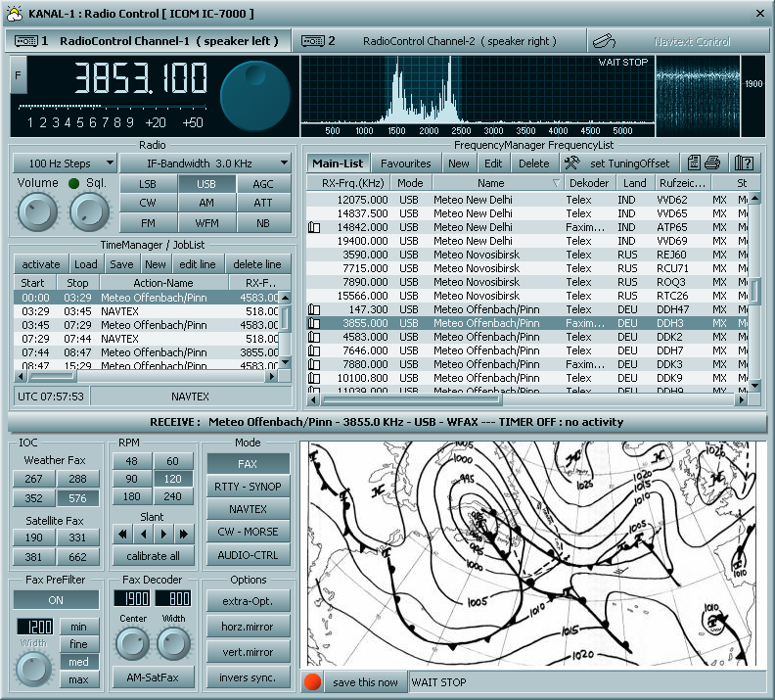
Task: Enable the NB noise blanker button
Action: point(263,223)
